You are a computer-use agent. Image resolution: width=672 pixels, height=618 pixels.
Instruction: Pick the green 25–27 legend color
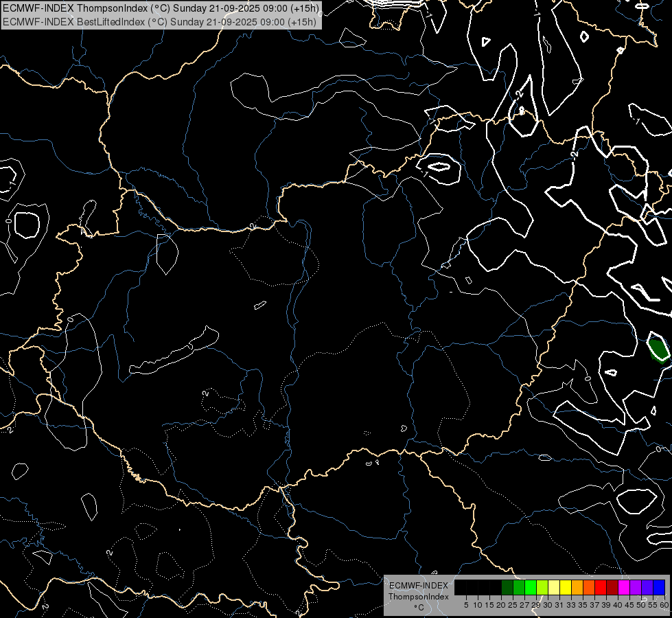pos(519,587)
